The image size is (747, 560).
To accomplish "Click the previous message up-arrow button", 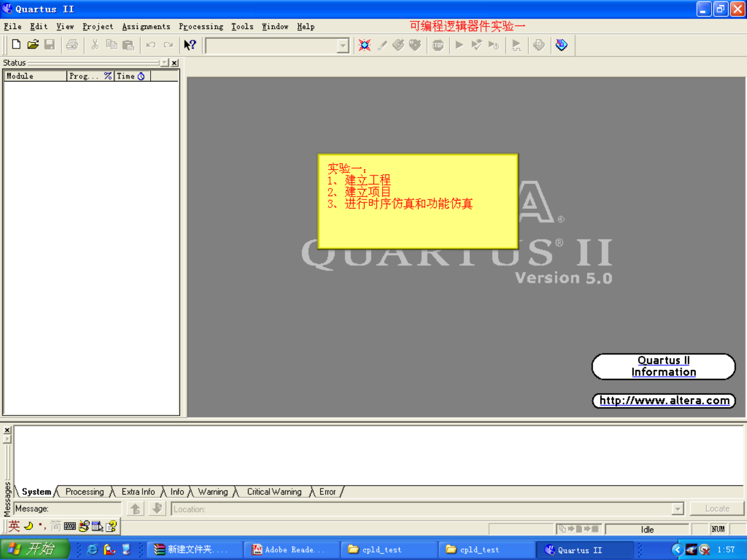I will coord(135,509).
